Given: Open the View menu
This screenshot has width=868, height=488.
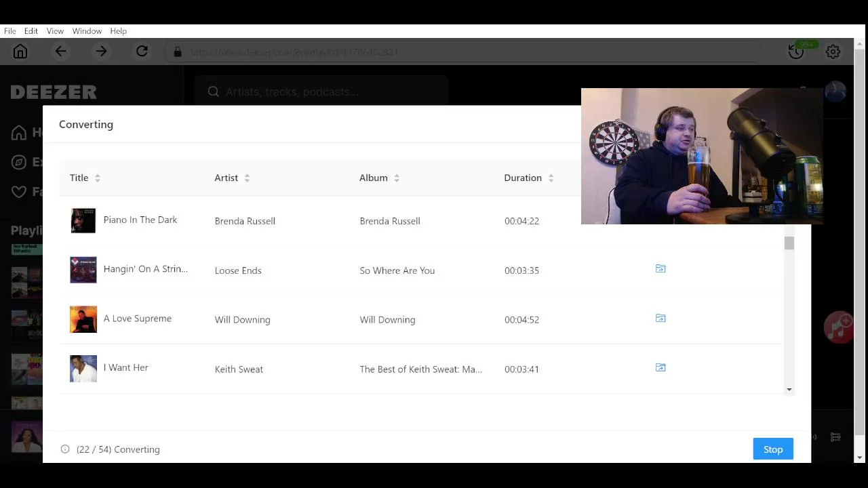Looking at the screenshot, I should click(55, 31).
